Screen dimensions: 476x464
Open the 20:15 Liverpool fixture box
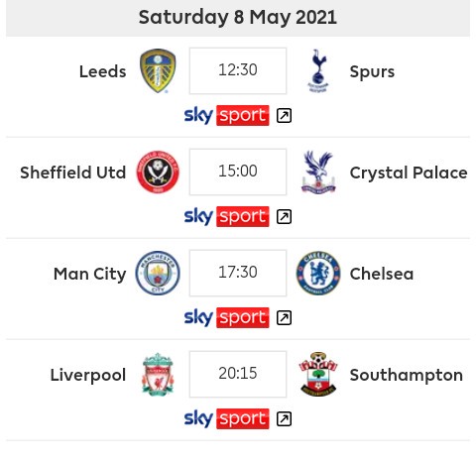coord(238,374)
